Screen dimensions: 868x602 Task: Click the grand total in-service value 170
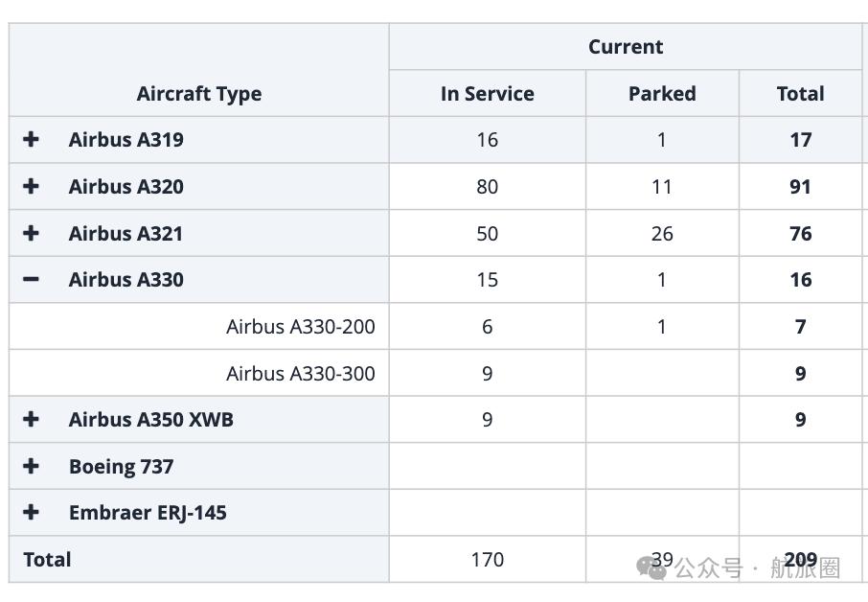coord(487,560)
